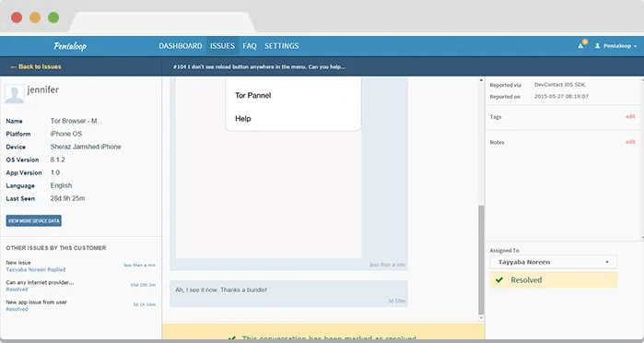This screenshot has height=343, width=644.
Task: Click the conversation scrollbar up arrow
Action: tap(481, 80)
